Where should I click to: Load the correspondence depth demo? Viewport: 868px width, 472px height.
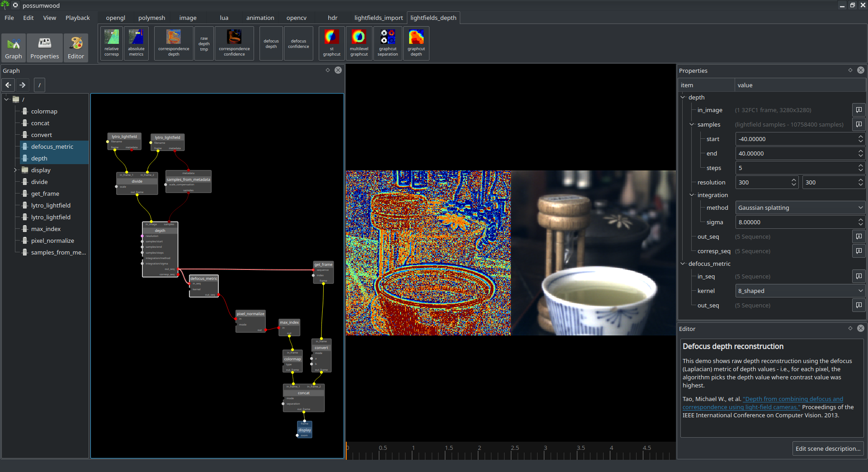click(174, 43)
